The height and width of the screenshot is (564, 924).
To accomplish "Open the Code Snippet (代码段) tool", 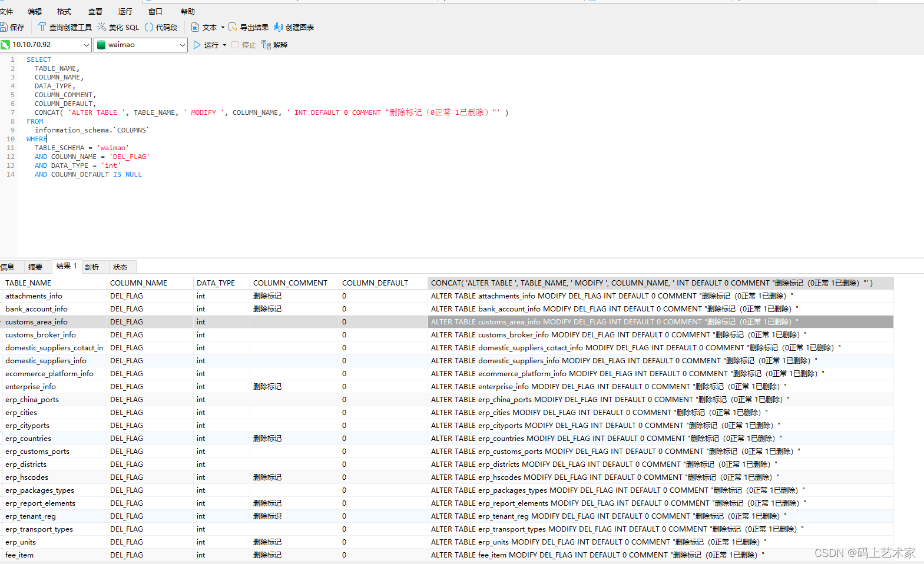I will [x=161, y=27].
